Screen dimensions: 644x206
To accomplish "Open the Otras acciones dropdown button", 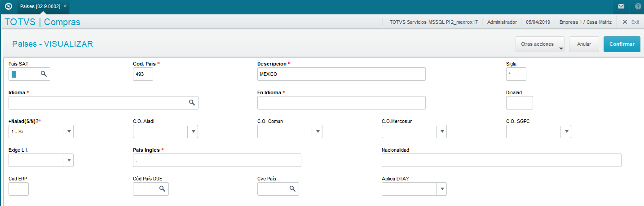I will click(540, 44).
